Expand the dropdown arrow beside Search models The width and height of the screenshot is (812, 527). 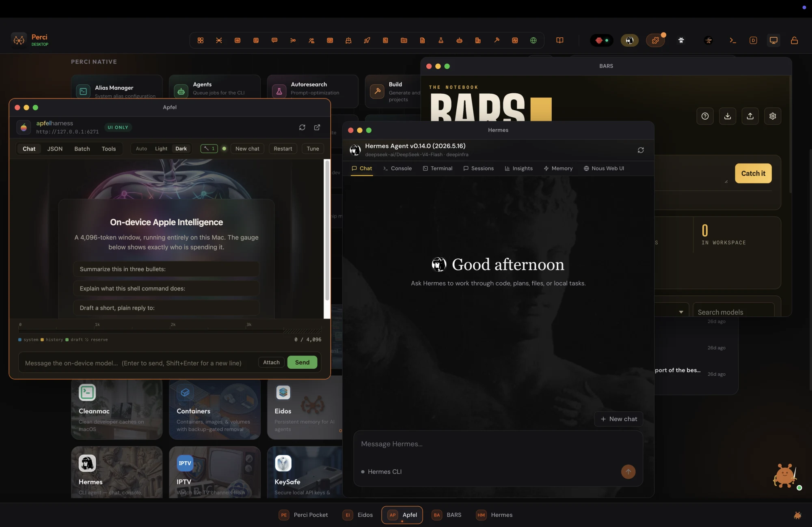pos(681,312)
